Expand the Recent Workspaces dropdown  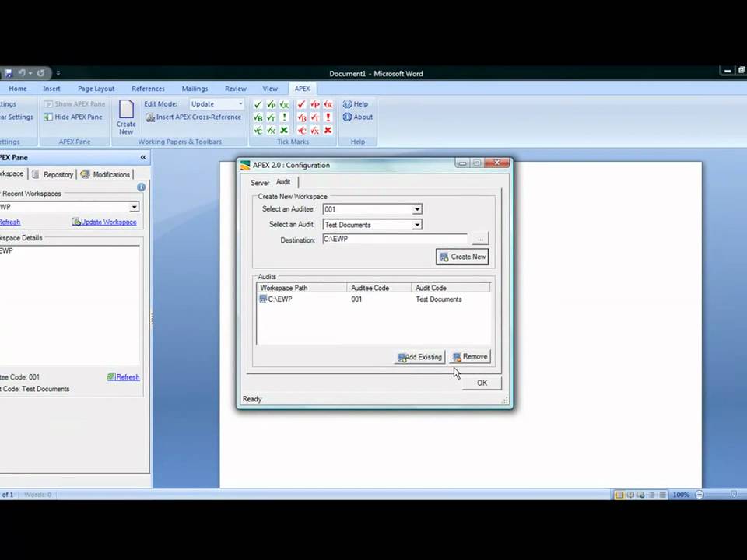click(135, 207)
